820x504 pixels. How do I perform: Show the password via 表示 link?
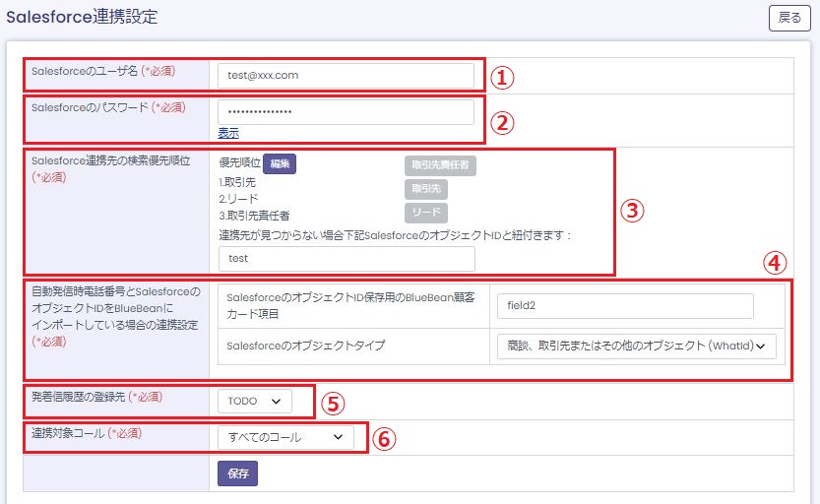click(x=227, y=133)
